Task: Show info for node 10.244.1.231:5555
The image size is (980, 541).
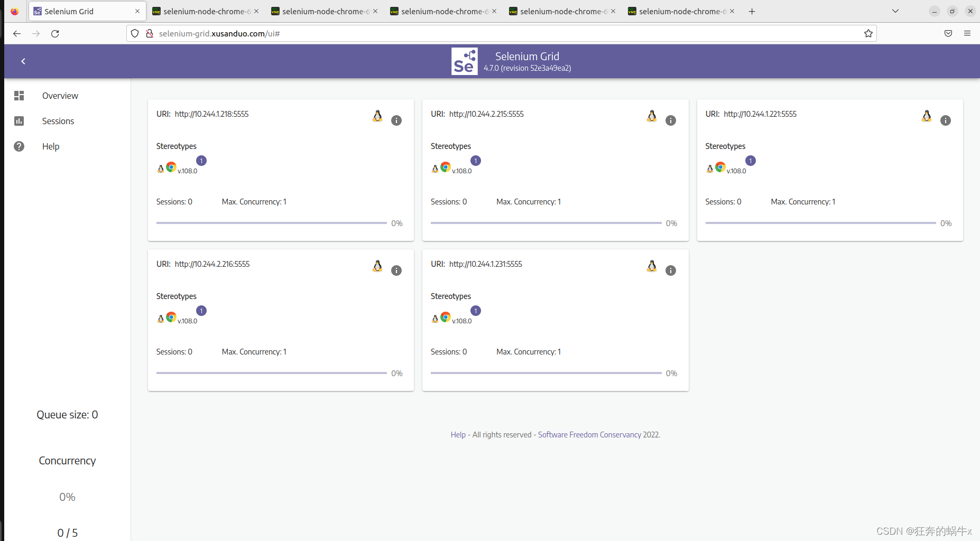Action: click(671, 270)
